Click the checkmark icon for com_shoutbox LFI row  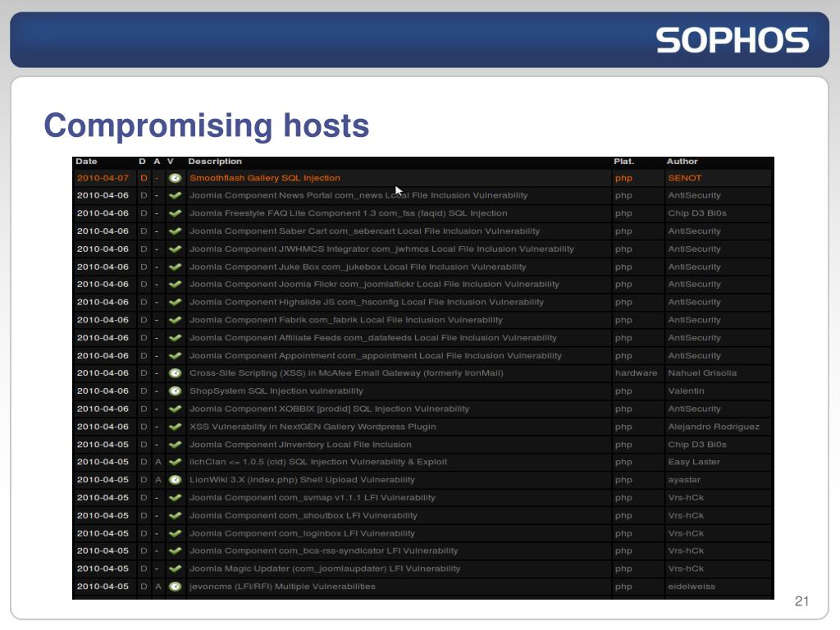176,516
